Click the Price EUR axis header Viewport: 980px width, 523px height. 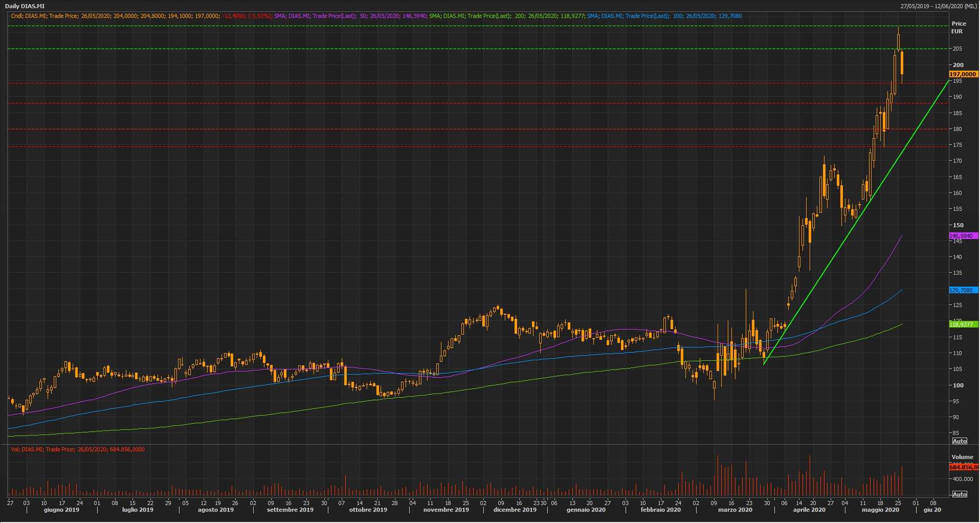(958, 28)
